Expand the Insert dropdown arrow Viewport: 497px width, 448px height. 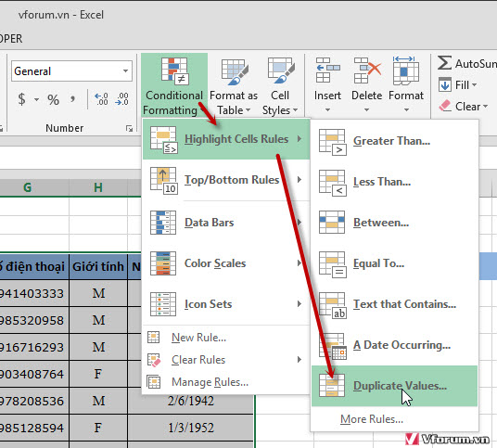(327, 110)
